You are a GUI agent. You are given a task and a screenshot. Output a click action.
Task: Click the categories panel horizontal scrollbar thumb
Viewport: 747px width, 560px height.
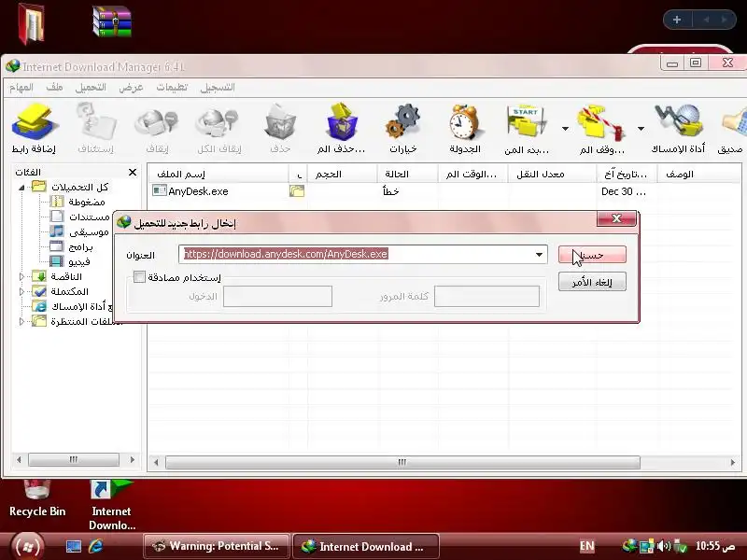pyautogui.click(x=74, y=459)
